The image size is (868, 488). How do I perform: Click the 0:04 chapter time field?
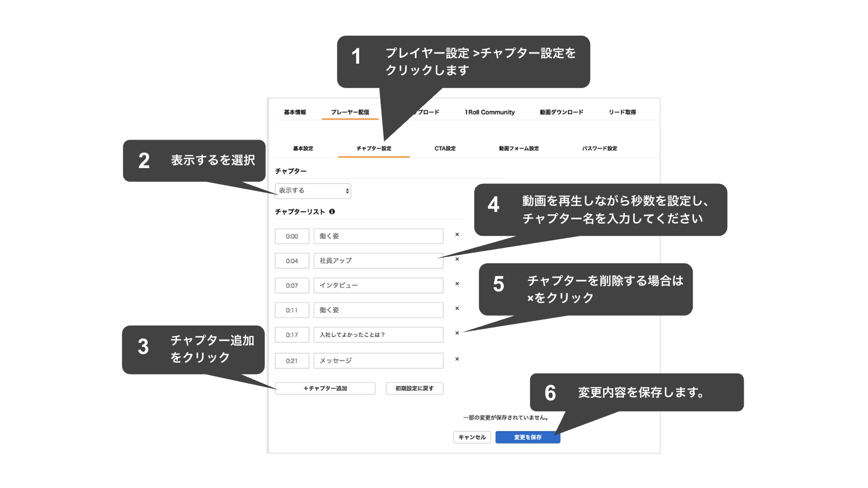click(291, 259)
